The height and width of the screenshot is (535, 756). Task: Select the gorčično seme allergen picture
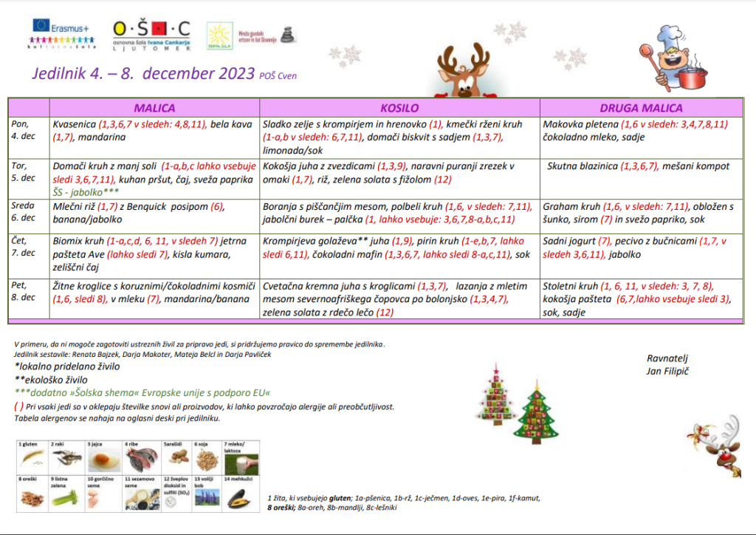pos(103,494)
